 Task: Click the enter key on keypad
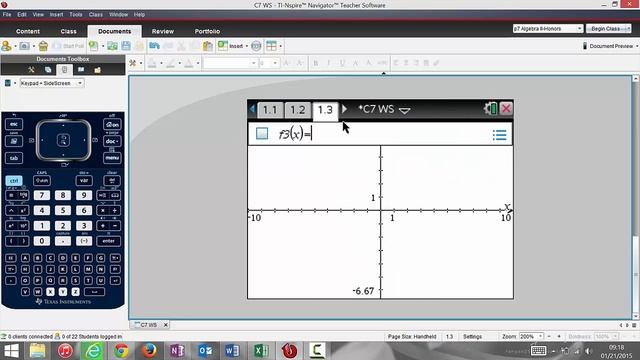(109, 241)
